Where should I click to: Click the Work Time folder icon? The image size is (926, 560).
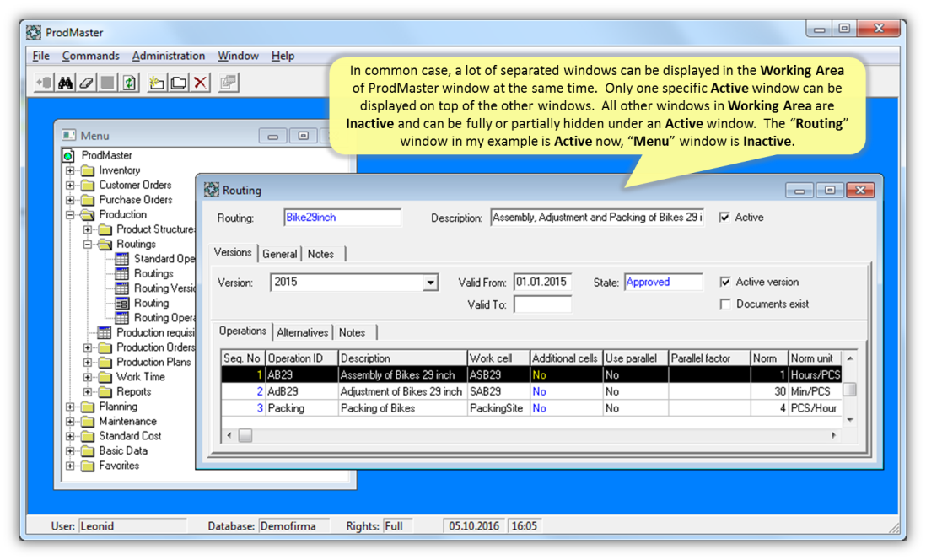(x=105, y=377)
